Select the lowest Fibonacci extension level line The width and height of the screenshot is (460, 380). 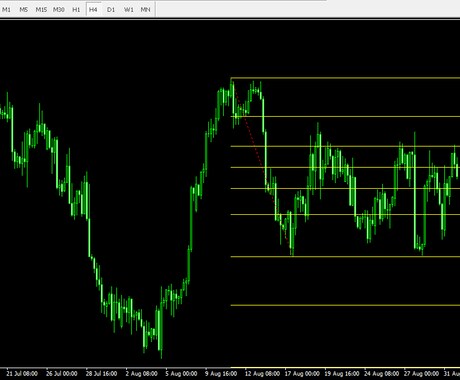(x=345, y=305)
